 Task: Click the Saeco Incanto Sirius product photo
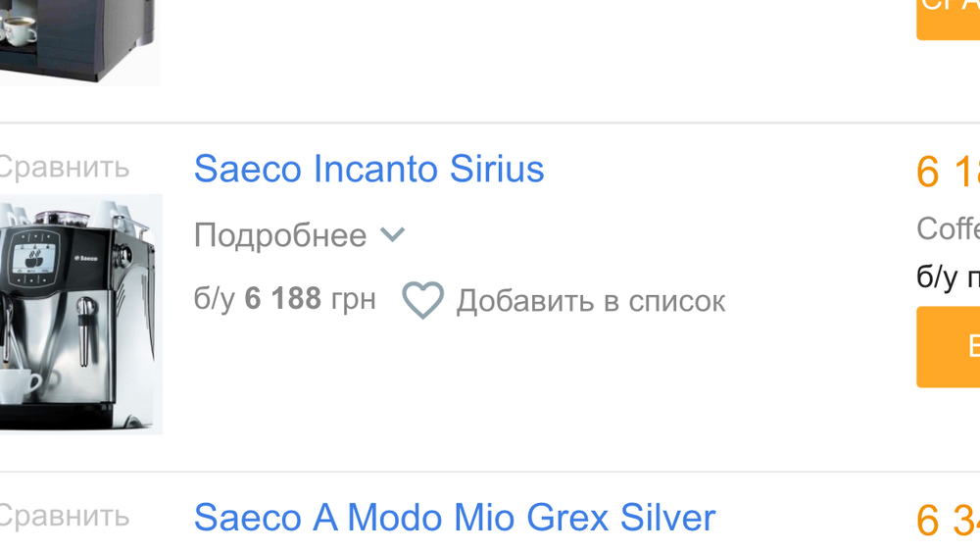[78, 314]
